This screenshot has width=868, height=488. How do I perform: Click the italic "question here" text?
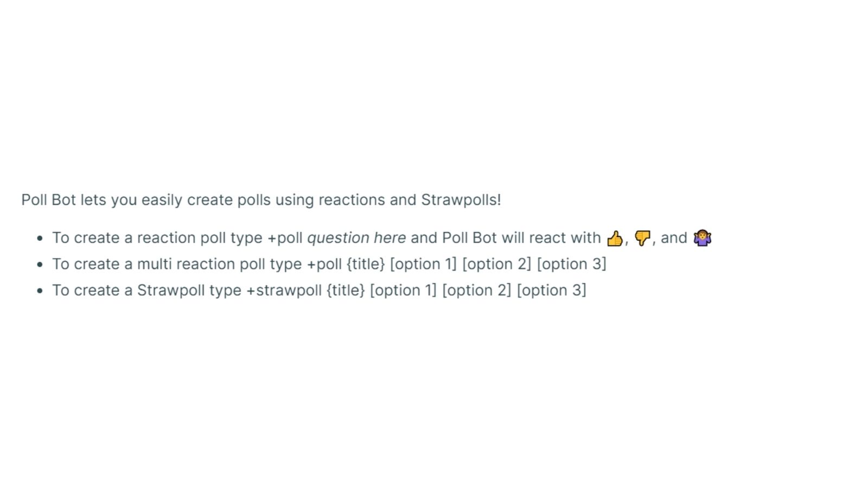point(356,238)
